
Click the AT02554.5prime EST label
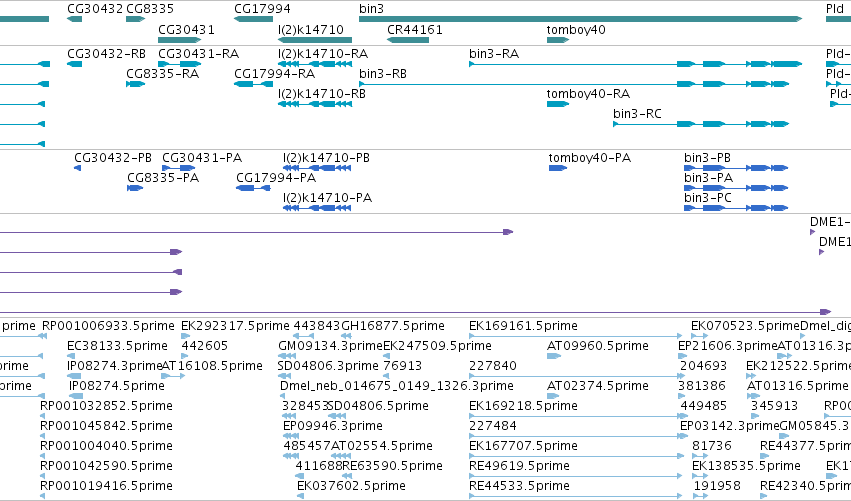[x=382, y=446]
